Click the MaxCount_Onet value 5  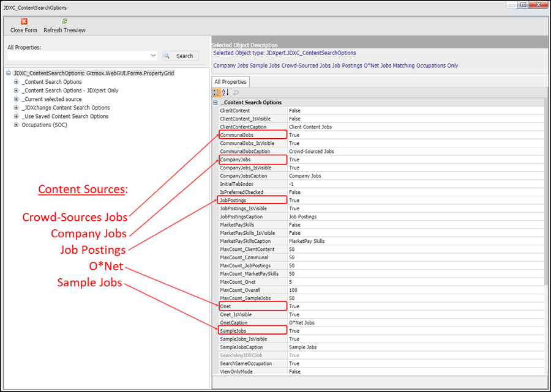pos(290,282)
